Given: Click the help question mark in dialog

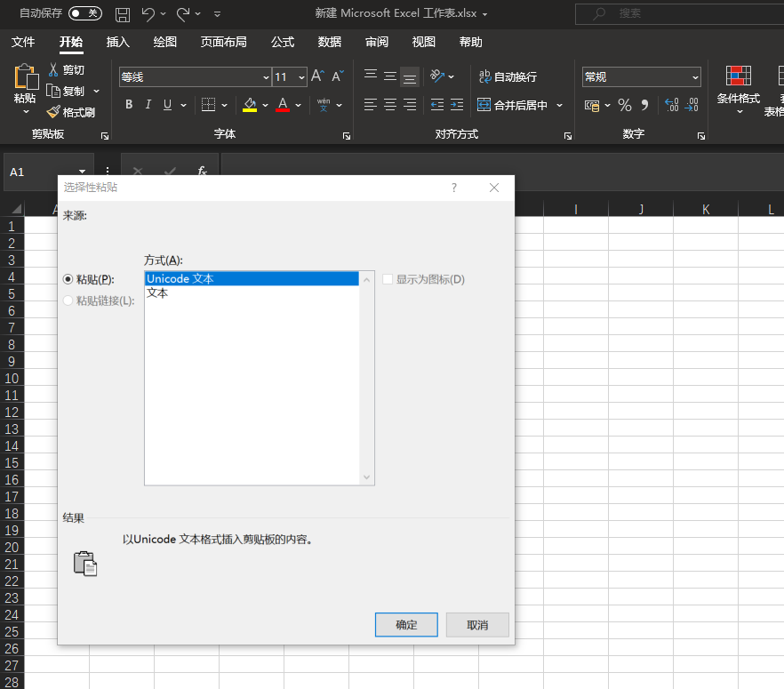Looking at the screenshot, I should pyautogui.click(x=454, y=188).
